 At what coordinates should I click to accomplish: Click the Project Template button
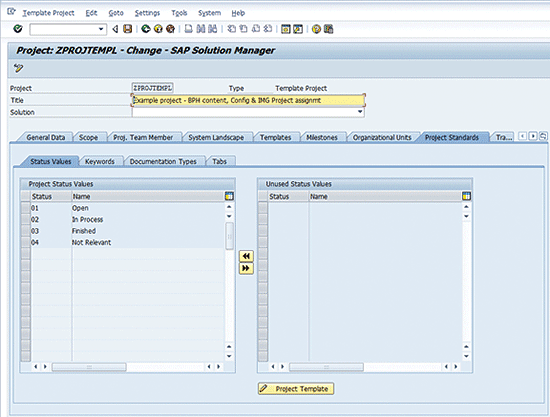[296, 389]
